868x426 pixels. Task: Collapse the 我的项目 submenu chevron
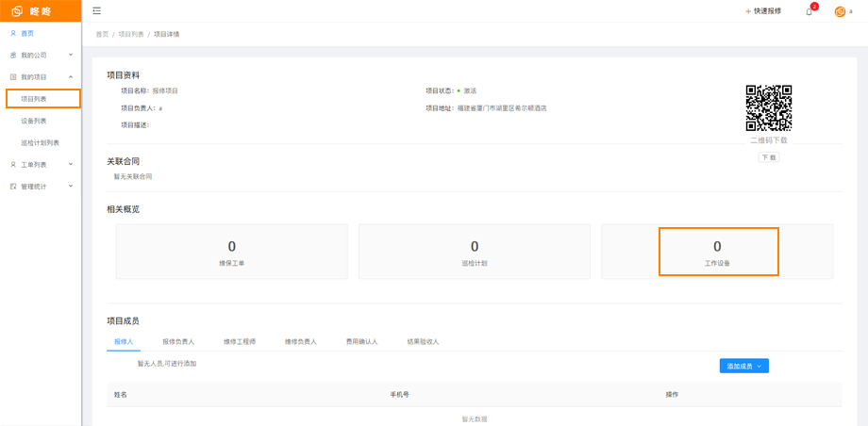(71, 76)
